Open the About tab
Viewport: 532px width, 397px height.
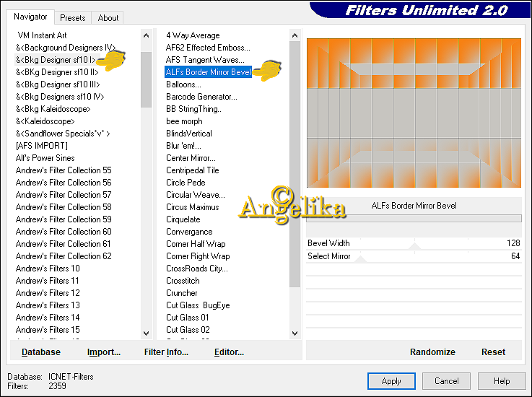click(108, 17)
